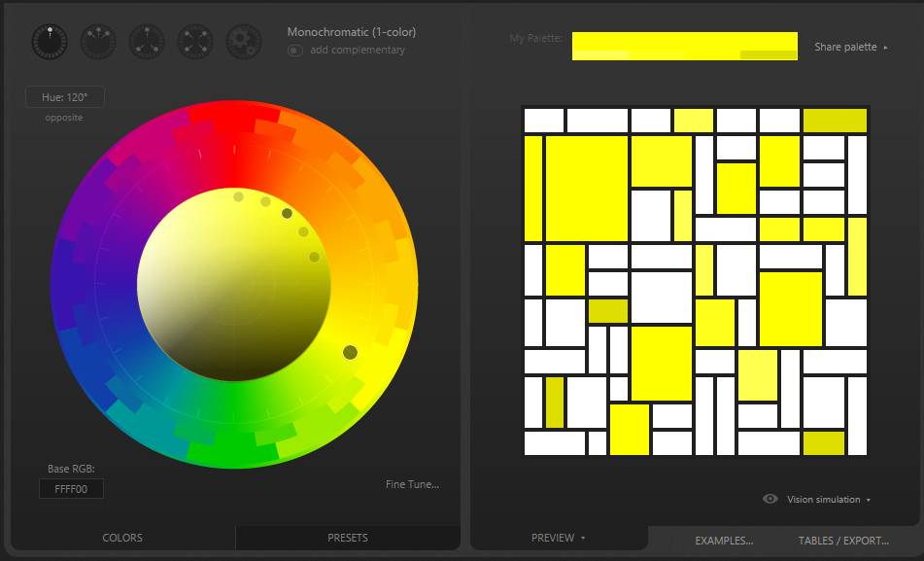Select the adjacent colors (3-color) scheme icon
Viewport: 924px width, 561px height.
98,42
